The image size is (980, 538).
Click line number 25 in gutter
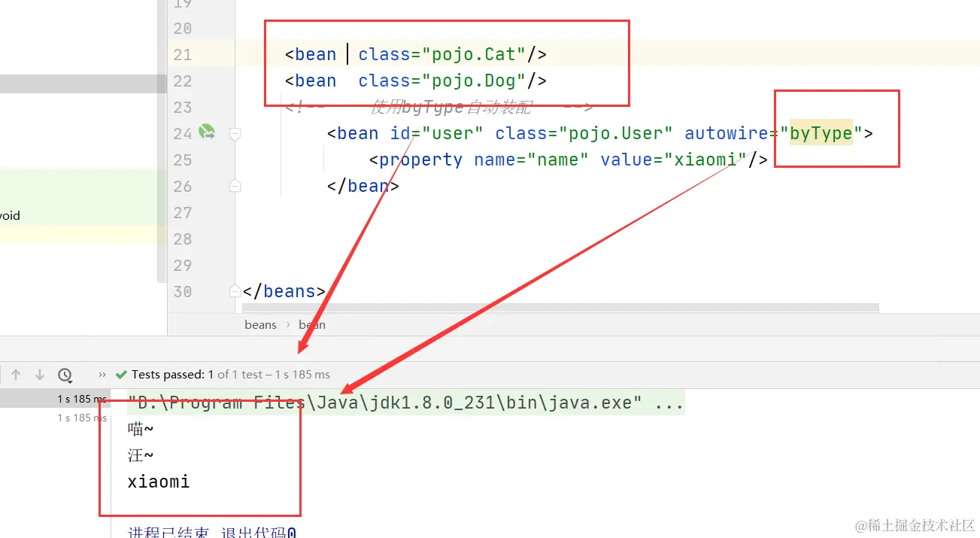pos(183,160)
